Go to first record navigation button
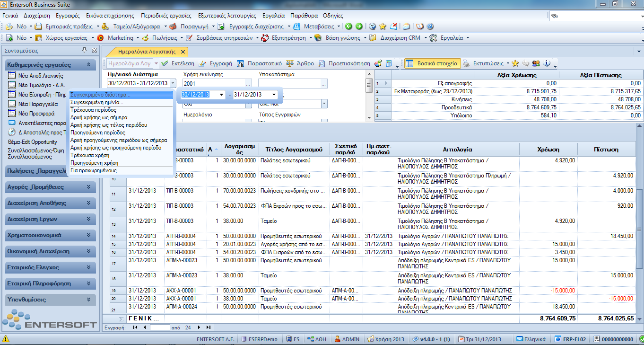The image size is (644, 345). [x=136, y=327]
